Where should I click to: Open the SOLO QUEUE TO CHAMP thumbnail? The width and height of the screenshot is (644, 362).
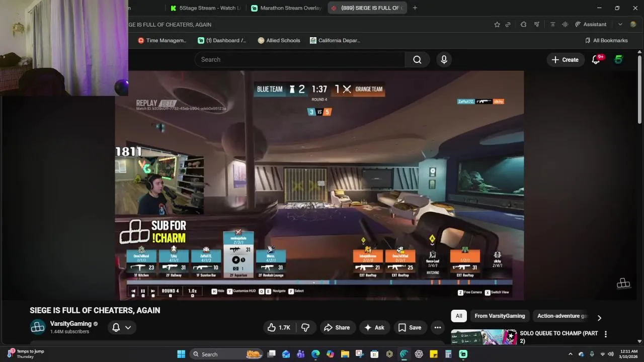coord(484,337)
